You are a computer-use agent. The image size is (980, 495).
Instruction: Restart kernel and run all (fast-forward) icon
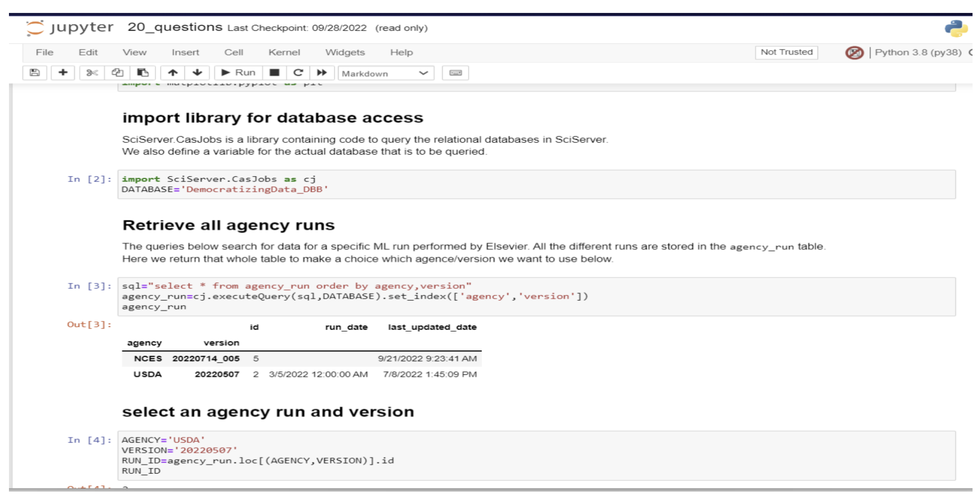[x=322, y=73]
